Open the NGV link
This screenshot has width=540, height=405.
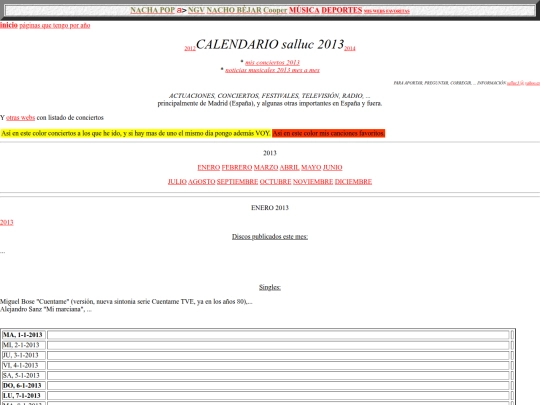tap(196, 10)
